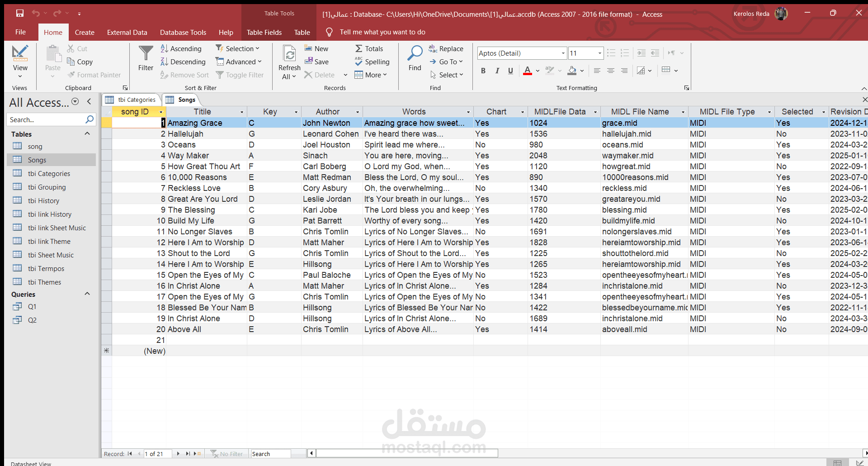This screenshot has height=466, width=868.
Task: Align text left
Action: (597, 71)
